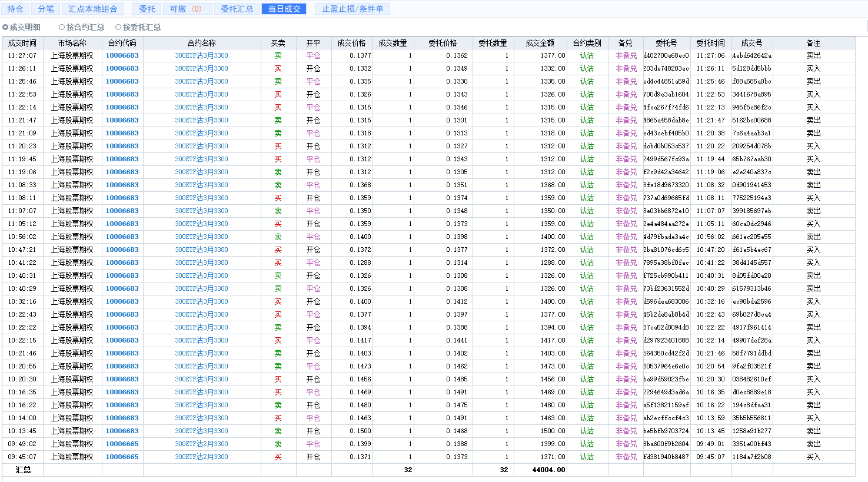Image resolution: width=868 pixels, height=482 pixels.
Task: Click the trade time 10:16:35
Action: (22, 392)
